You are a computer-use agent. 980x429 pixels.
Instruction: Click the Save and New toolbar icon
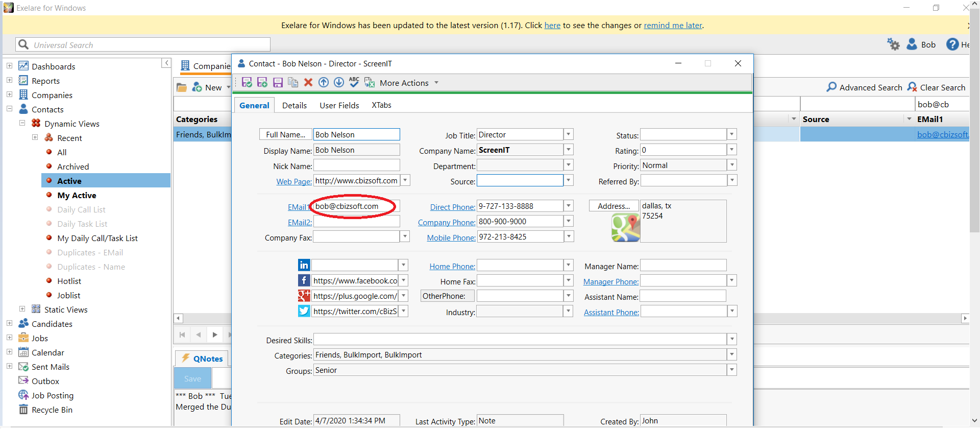tap(262, 83)
